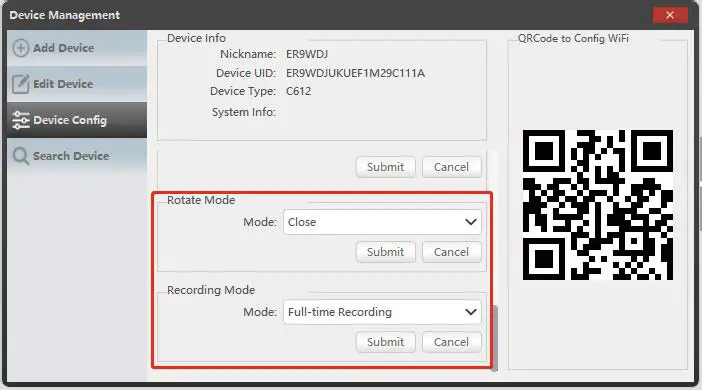Image resolution: width=702 pixels, height=390 pixels.
Task: Click the Device Info section title
Action: click(x=196, y=38)
